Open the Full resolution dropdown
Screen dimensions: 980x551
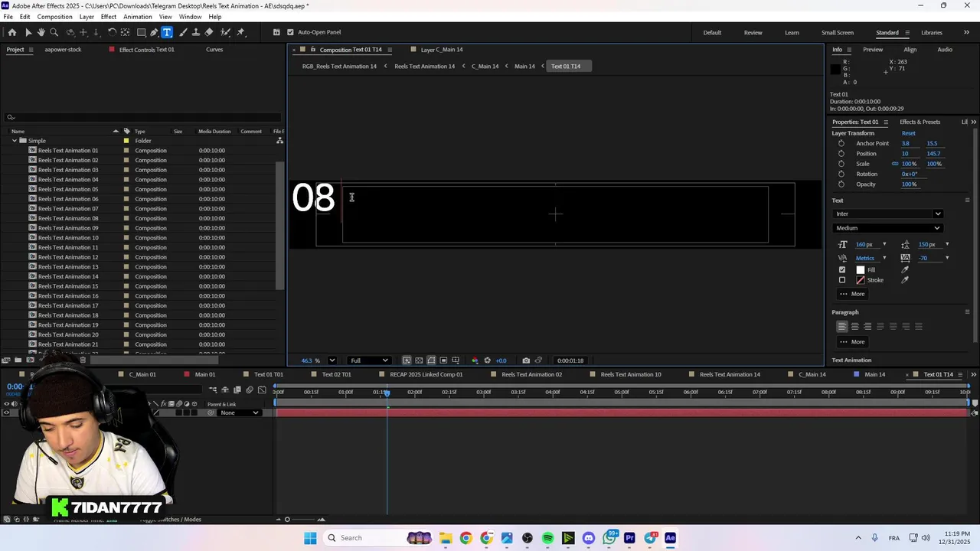369,360
